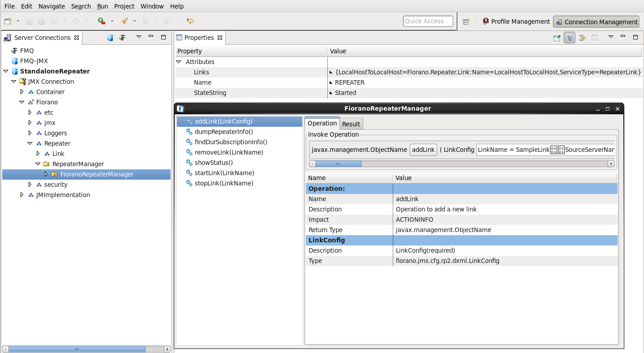Switch to the Result tab
Image resolution: width=644 pixels, height=353 pixels.
tap(351, 124)
